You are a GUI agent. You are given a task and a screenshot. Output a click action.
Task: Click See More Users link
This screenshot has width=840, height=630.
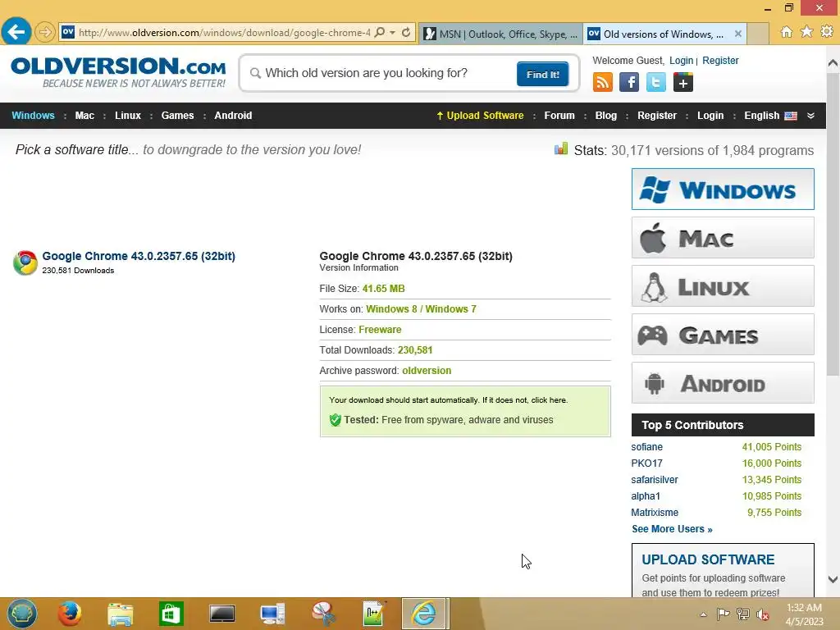672,529
